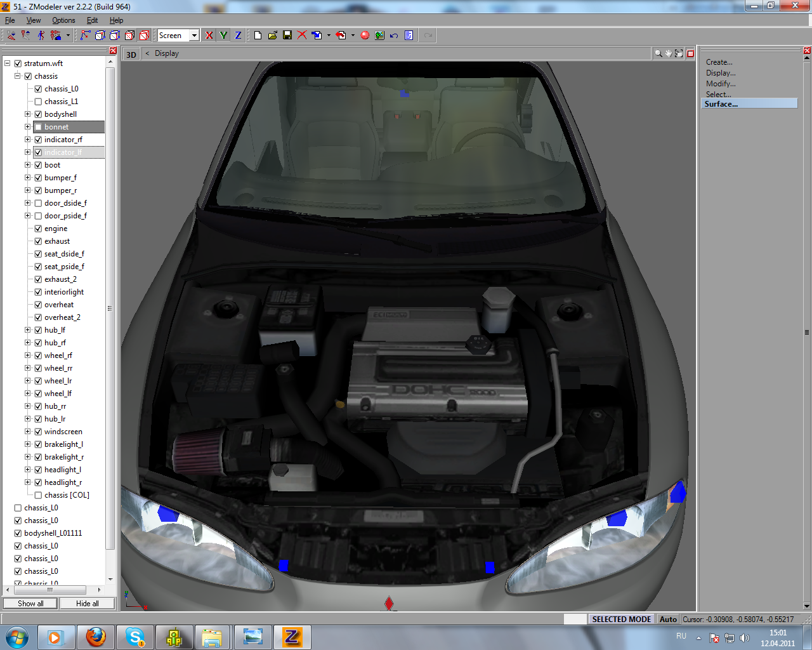This screenshot has width=812, height=650.
Task: Open Skype from the Windows taskbar
Action: click(x=135, y=637)
